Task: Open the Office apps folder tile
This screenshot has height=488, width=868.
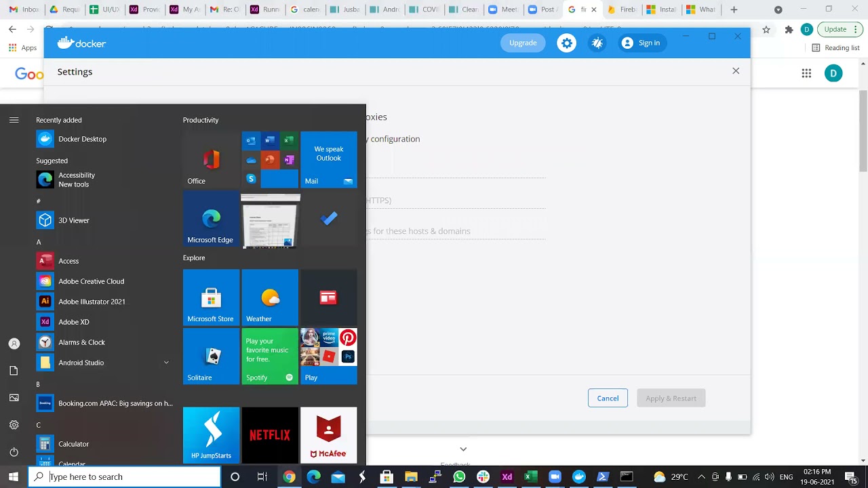Action: [270, 159]
